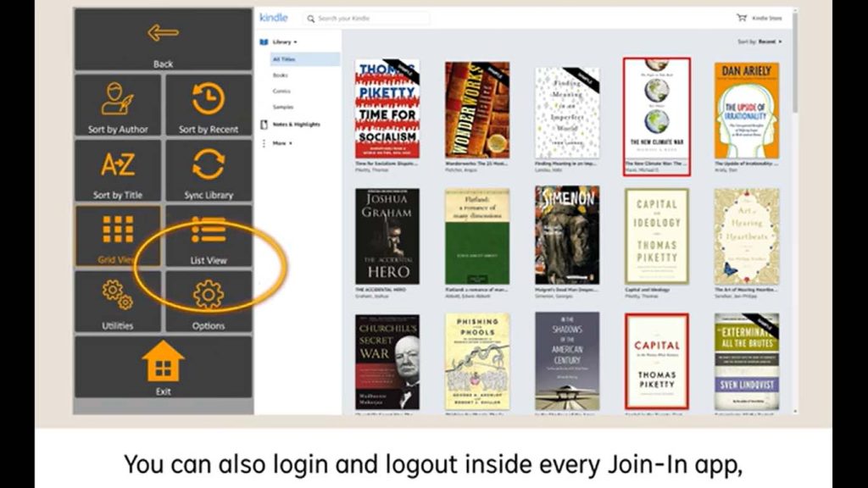This screenshot has height=488, width=868.
Task: Open the Kindle Store link
Action: click(760, 18)
